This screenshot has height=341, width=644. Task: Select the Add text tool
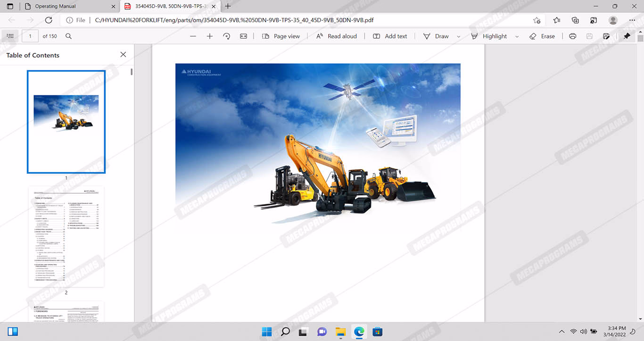point(390,36)
